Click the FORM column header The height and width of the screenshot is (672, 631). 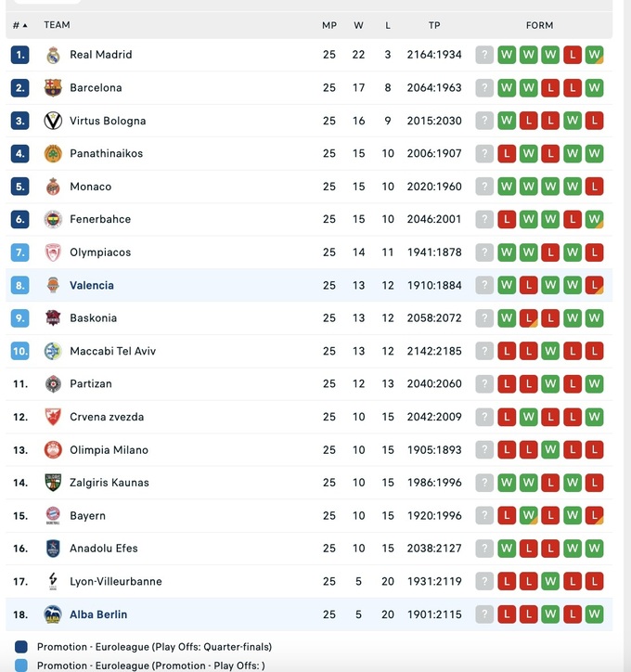click(x=539, y=25)
